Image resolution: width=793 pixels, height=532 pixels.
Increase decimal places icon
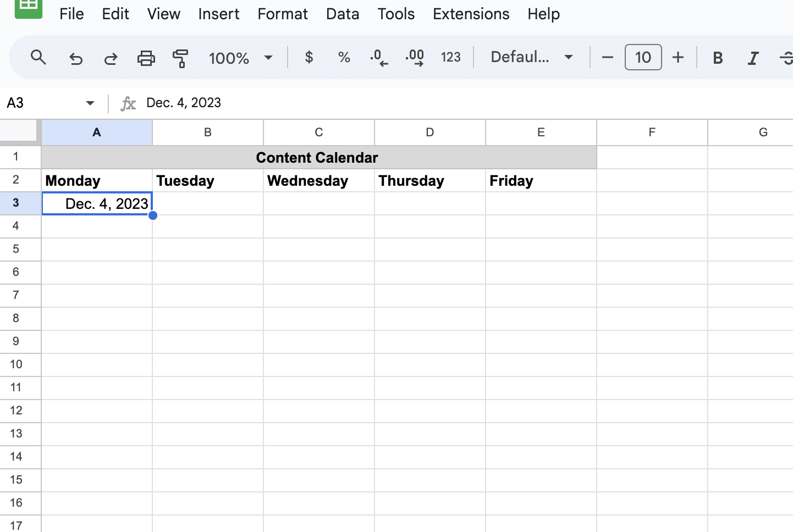click(x=415, y=57)
